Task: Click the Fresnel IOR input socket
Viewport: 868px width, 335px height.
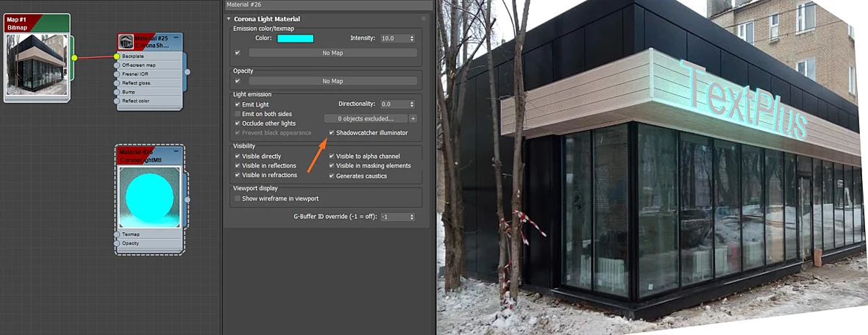Action: point(117,74)
